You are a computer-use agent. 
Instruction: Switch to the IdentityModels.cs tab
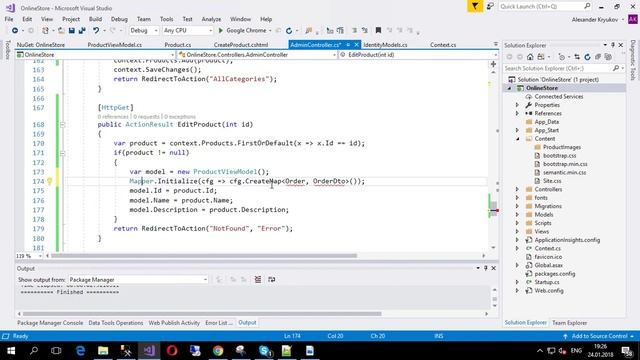point(385,45)
